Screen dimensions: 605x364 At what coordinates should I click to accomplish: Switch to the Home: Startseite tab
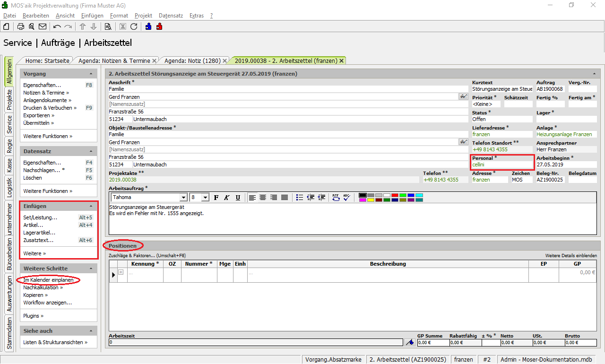click(x=47, y=61)
